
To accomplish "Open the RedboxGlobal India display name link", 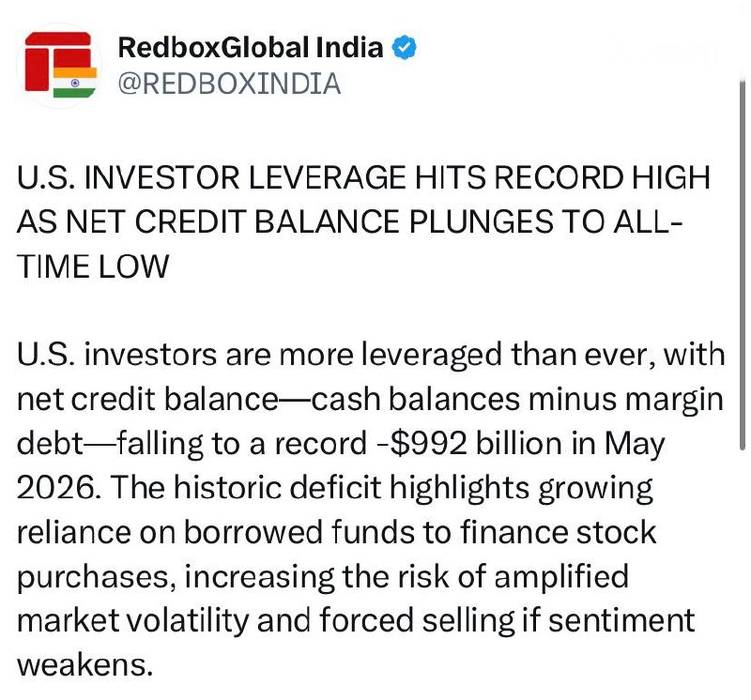I will pos(251,48).
